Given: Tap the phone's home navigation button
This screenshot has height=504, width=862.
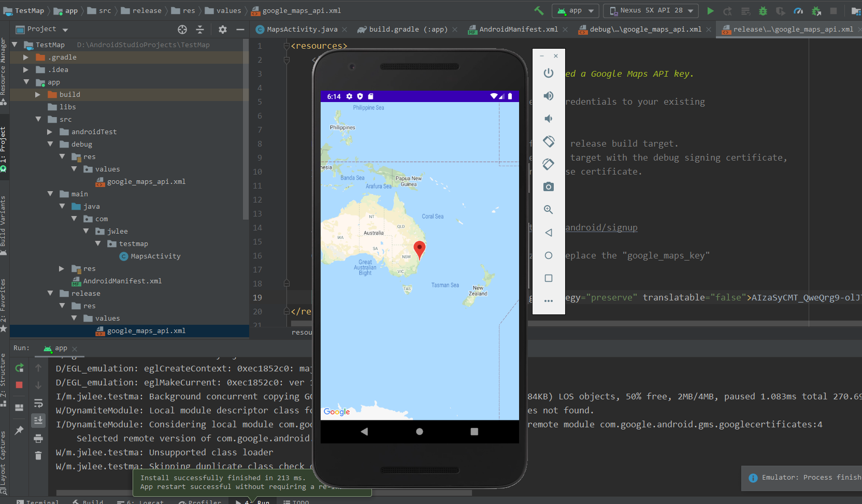Looking at the screenshot, I should 420,431.
